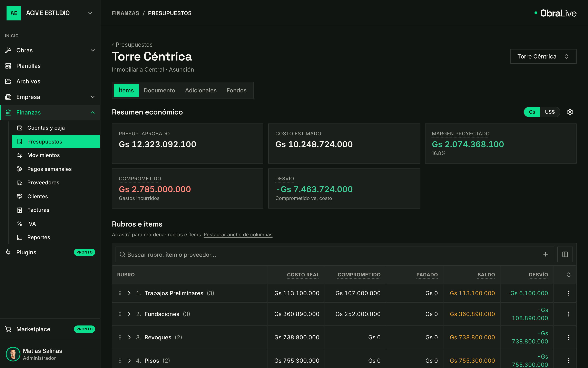588x368 pixels.
Task: Expand the Obras sidebar menu
Action: coord(50,50)
